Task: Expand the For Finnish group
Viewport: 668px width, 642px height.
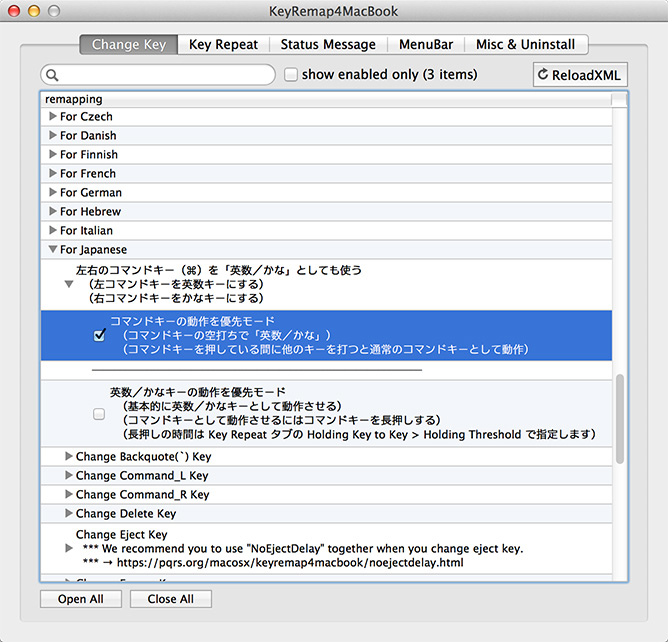Action: tap(53, 154)
